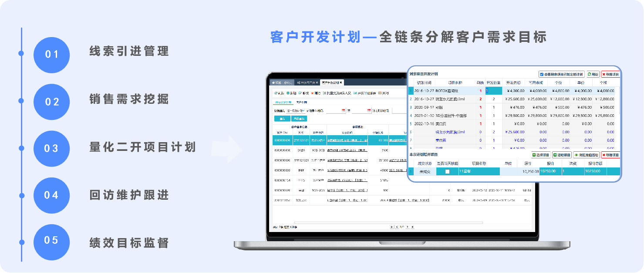Select the 修改 edit icon in the toolbar

[x=303, y=93]
